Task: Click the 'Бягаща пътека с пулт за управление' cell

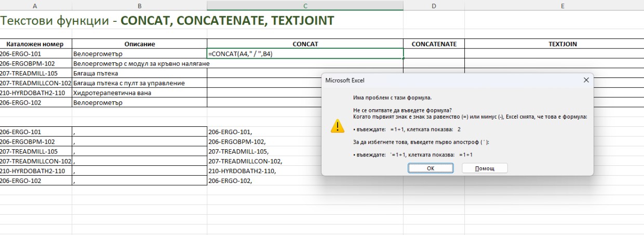Action: (139, 83)
